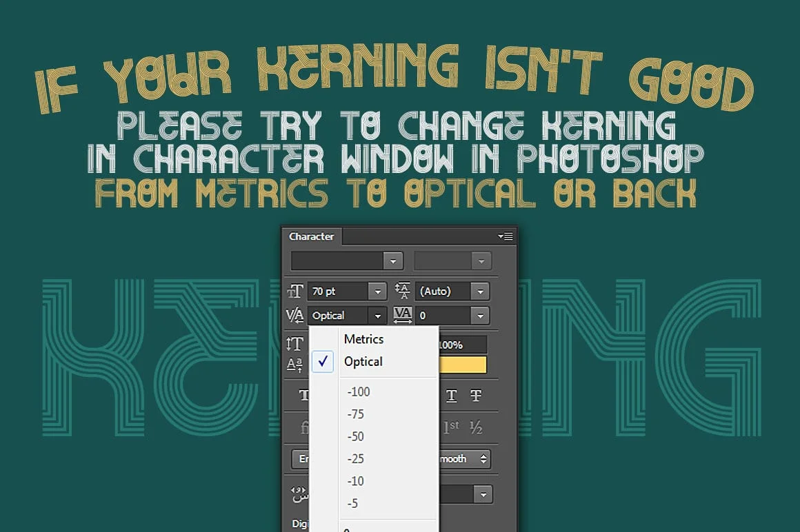
Task: Choose Metrics from kerning list
Action: point(363,339)
